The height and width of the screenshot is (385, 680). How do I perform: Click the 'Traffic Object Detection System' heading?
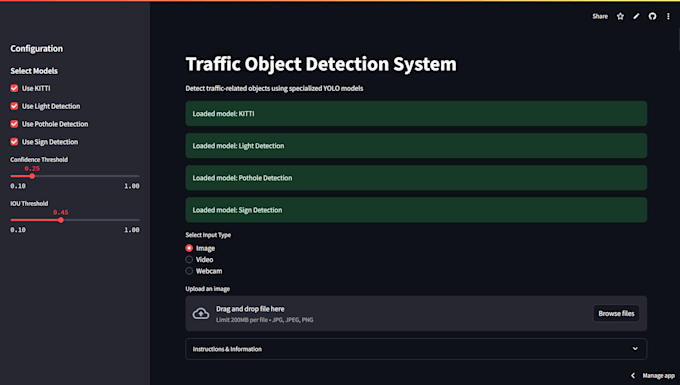point(321,64)
